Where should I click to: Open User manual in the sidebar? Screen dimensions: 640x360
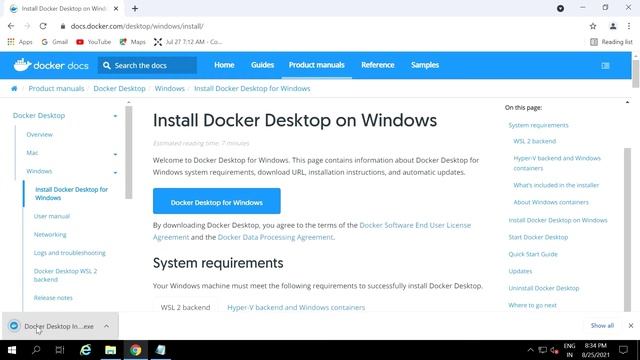click(x=52, y=216)
